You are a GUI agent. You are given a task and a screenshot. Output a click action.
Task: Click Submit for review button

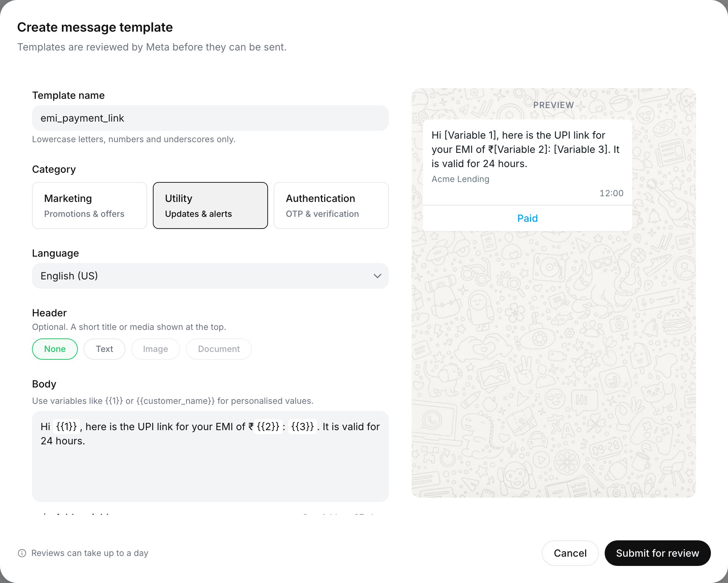(658, 553)
